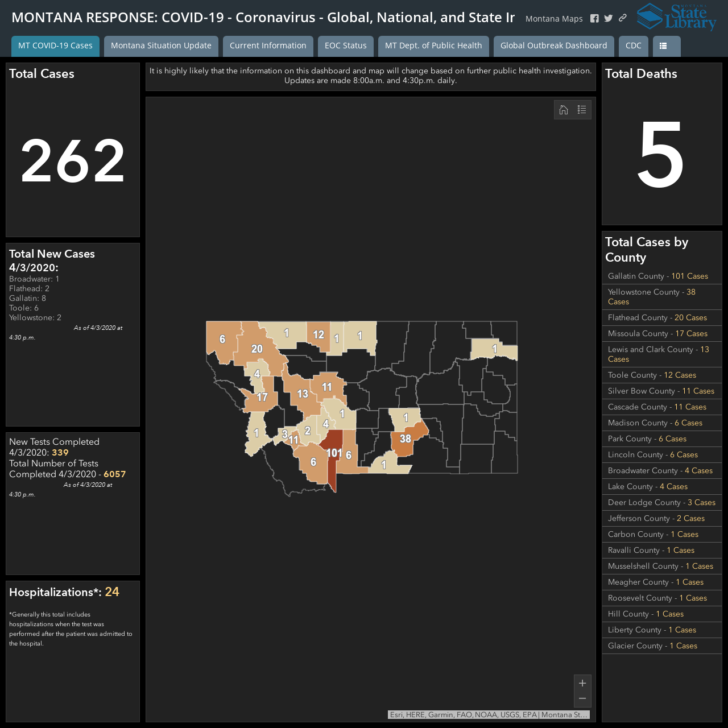Open the map legend icon
This screenshot has width=728, height=728.
tap(582, 110)
